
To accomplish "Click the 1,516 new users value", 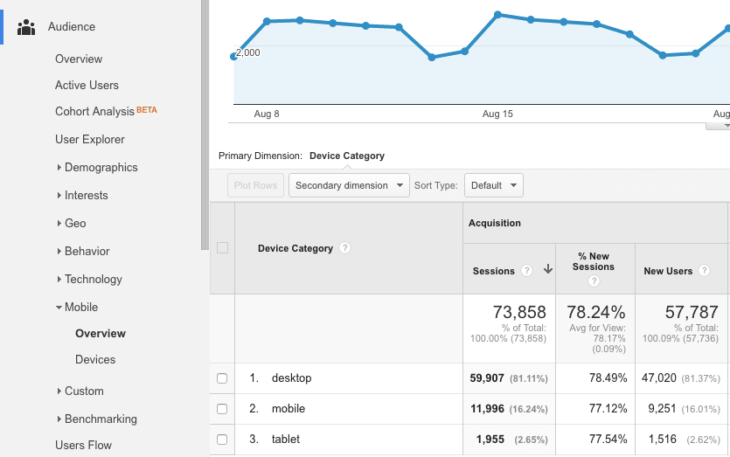I will pos(662,439).
